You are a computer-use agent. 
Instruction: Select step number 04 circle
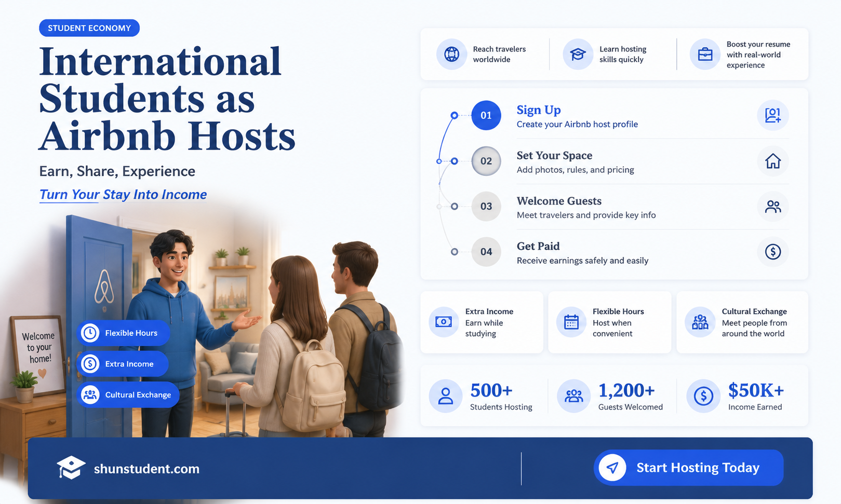tap(486, 252)
